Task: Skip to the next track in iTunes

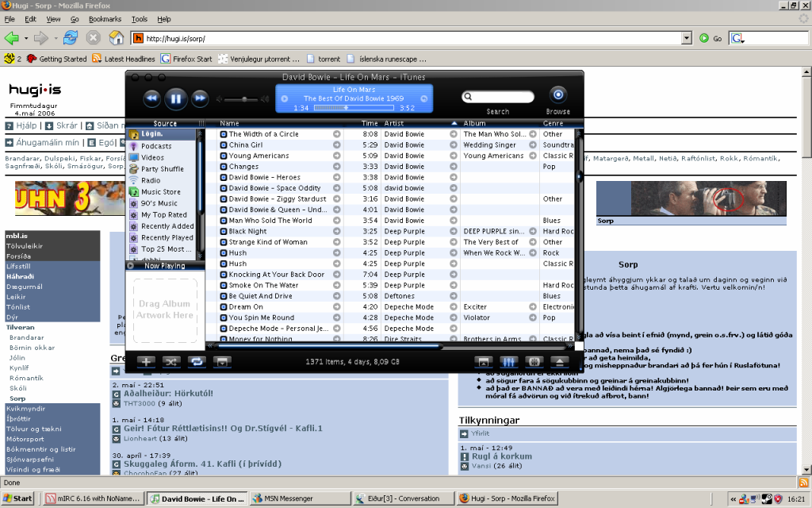Action: (x=200, y=98)
